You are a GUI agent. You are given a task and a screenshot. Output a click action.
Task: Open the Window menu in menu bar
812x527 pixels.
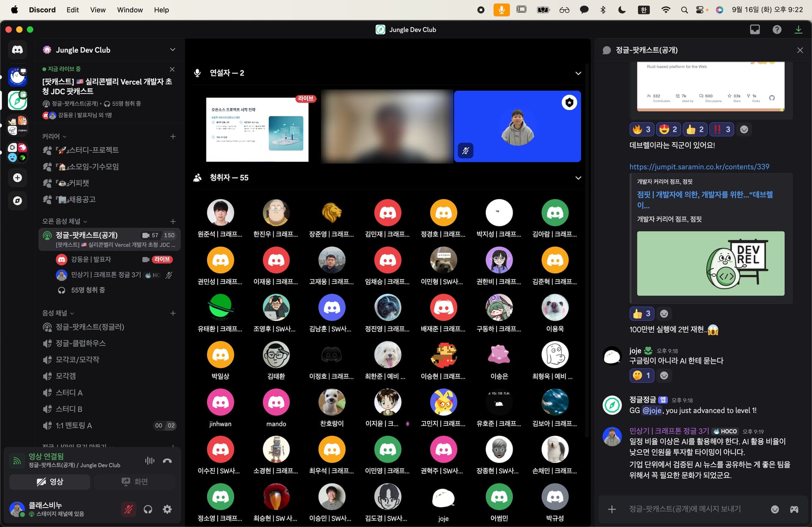[x=130, y=10]
